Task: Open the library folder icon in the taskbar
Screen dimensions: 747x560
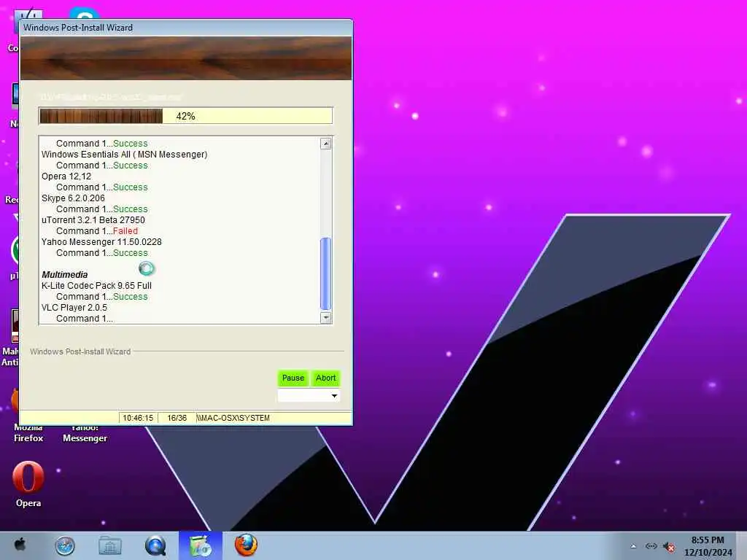Action: pos(110,545)
